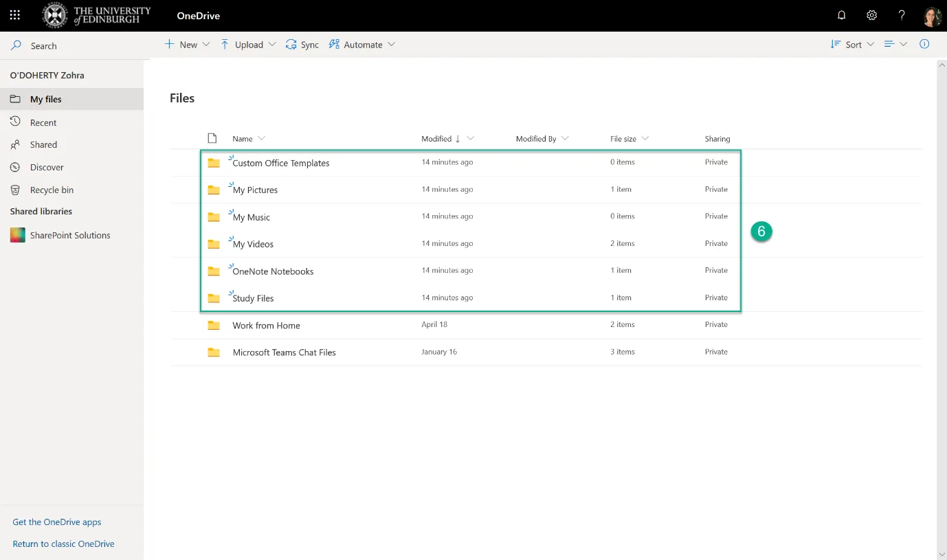Click the info icon on the toolbar
The width and height of the screenshot is (947, 560).
click(924, 44)
